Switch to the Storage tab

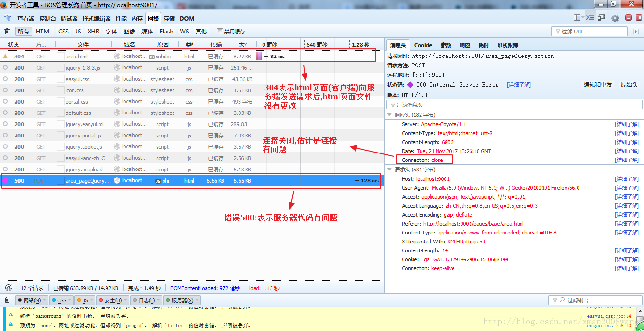169,18
